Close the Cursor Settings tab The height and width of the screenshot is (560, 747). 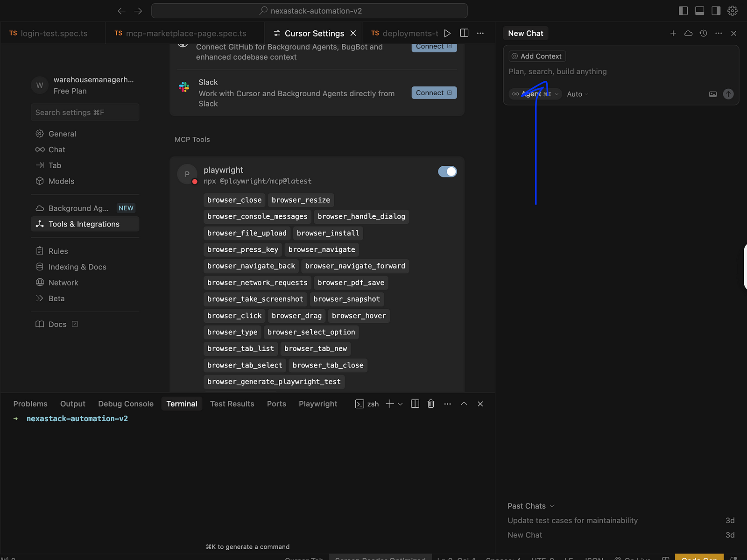tap(353, 33)
